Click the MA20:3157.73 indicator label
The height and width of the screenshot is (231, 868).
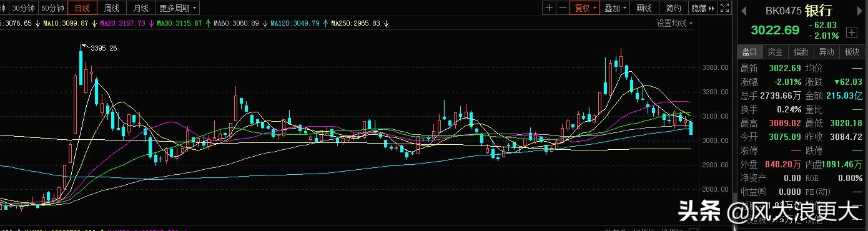coord(122,23)
